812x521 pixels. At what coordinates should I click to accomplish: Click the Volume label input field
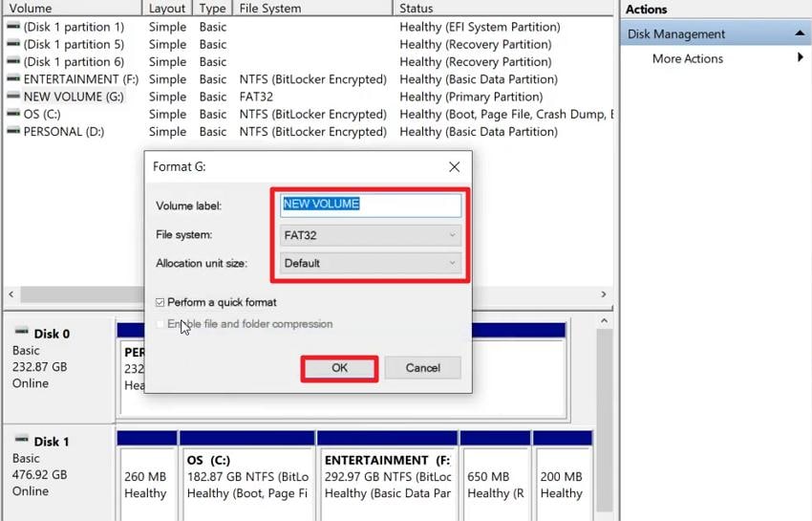371,205
